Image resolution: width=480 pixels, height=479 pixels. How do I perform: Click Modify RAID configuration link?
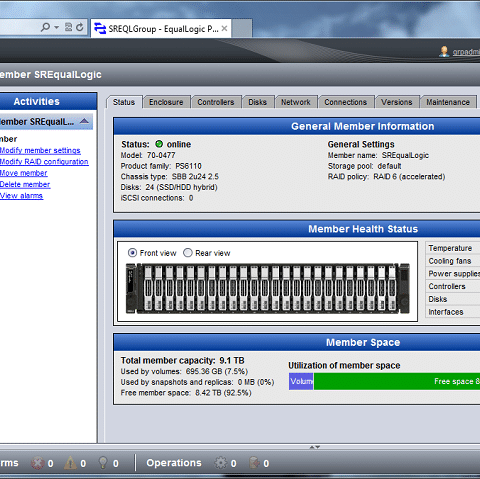[x=44, y=162]
